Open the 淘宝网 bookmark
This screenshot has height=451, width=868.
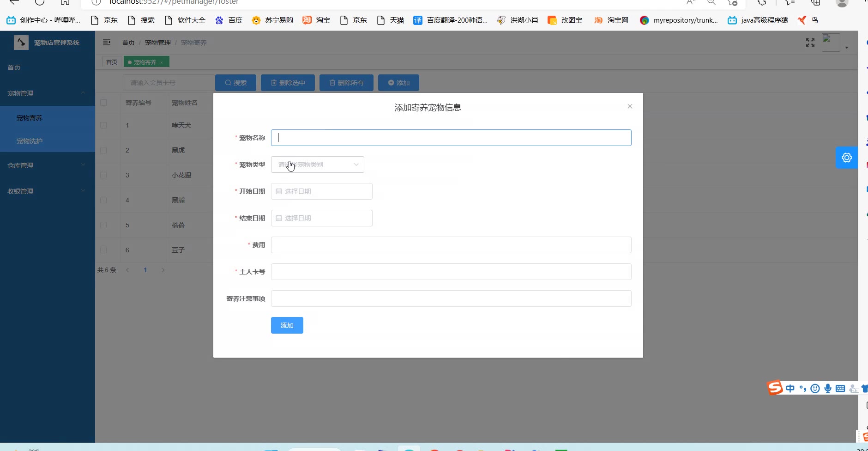click(x=611, y=20)
